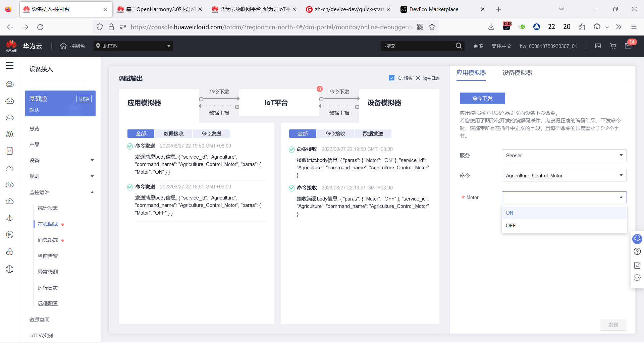Click the QR code icon in address bar
This screenshot has width=644, height=343.
click(420, 27)
